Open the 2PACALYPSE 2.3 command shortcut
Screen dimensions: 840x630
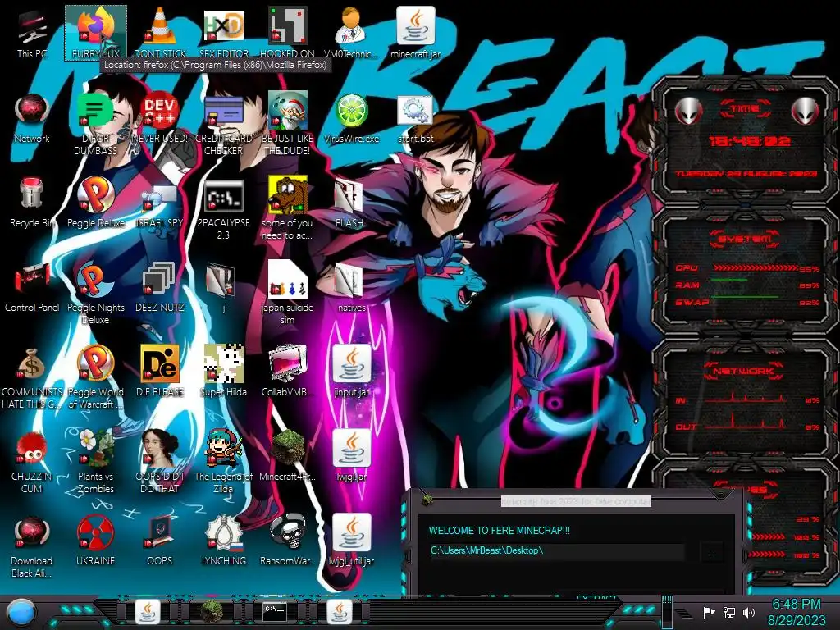224,209
